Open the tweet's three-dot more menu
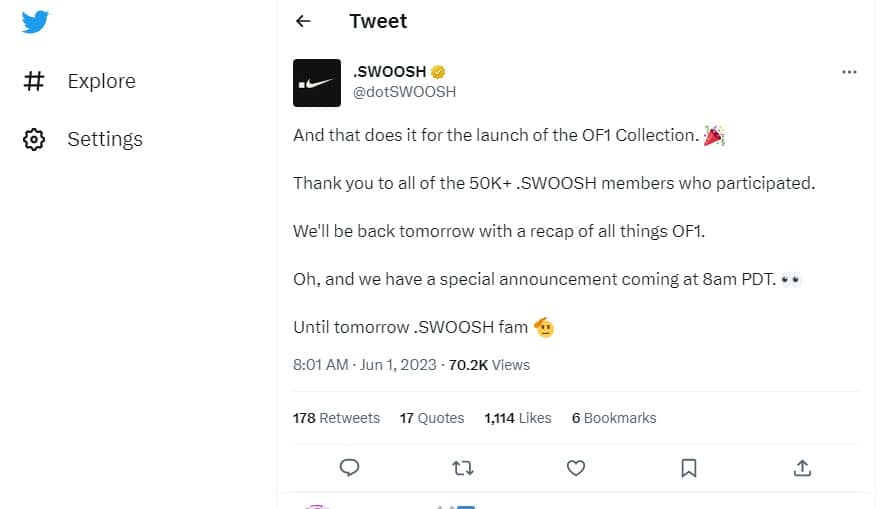882x509 pixels. pyautogui.click(x=849, y=72)
